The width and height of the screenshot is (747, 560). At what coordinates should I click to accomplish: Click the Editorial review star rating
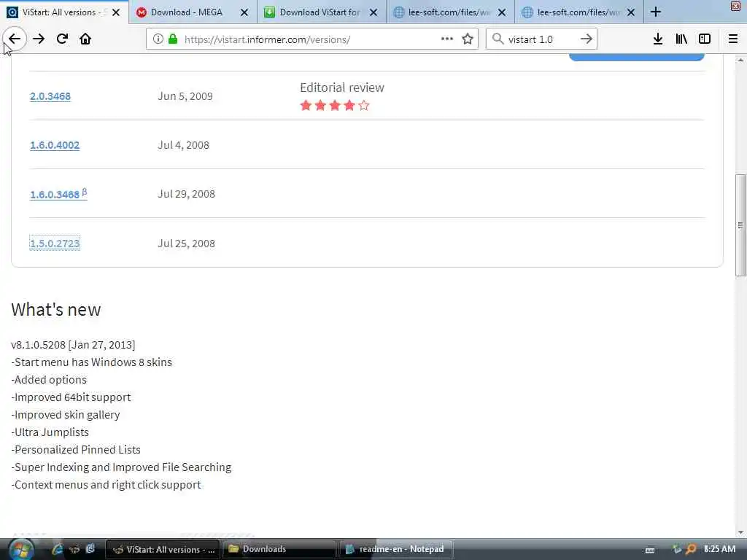pos(334,105)
